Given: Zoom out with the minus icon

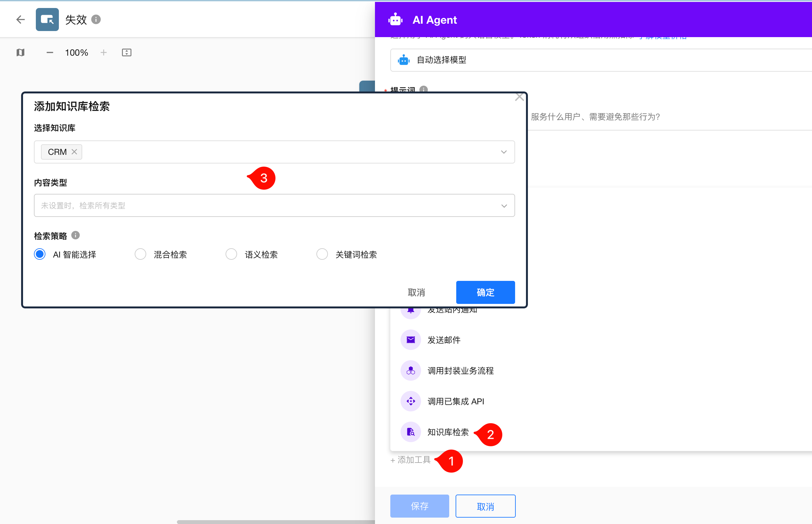Looking at the screenshot, I should [x=50, y=52].
